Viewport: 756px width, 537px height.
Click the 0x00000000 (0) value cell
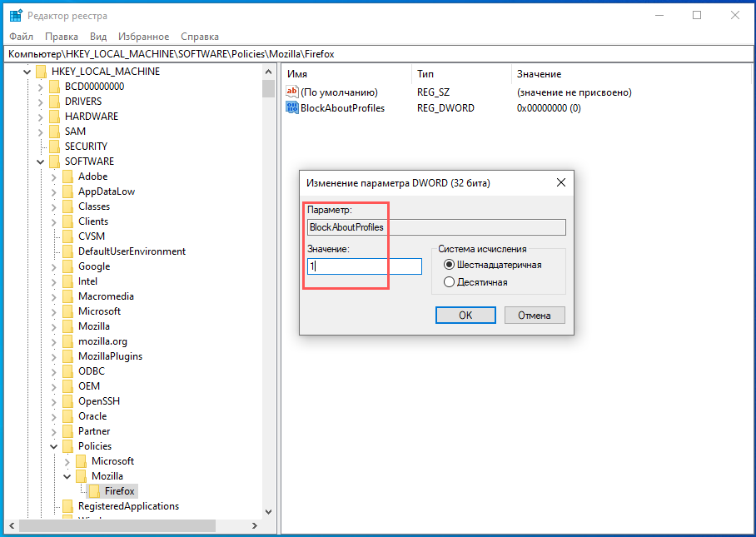tap(549, 108)
